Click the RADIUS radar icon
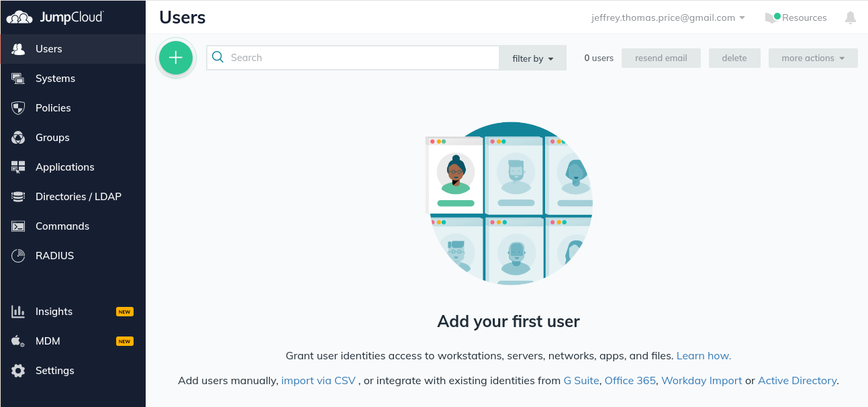This screenshot has width=868, height=407. click(x=18, y=256)
